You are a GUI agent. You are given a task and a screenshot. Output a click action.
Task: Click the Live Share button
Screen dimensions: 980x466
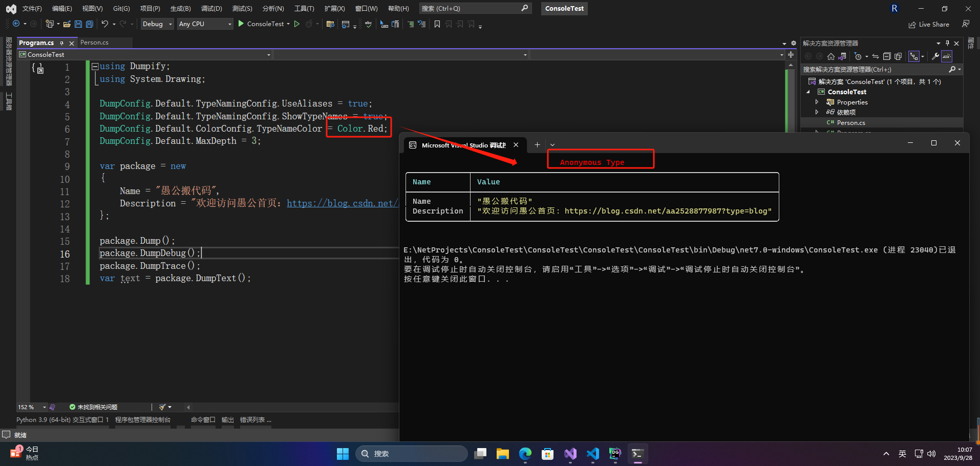coord(929,25)
